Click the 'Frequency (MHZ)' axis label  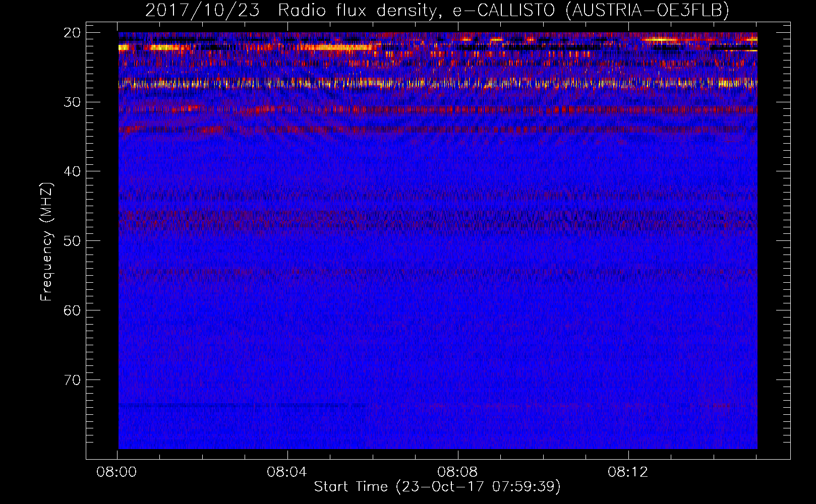pyautogui.click(x=46, y=242)
